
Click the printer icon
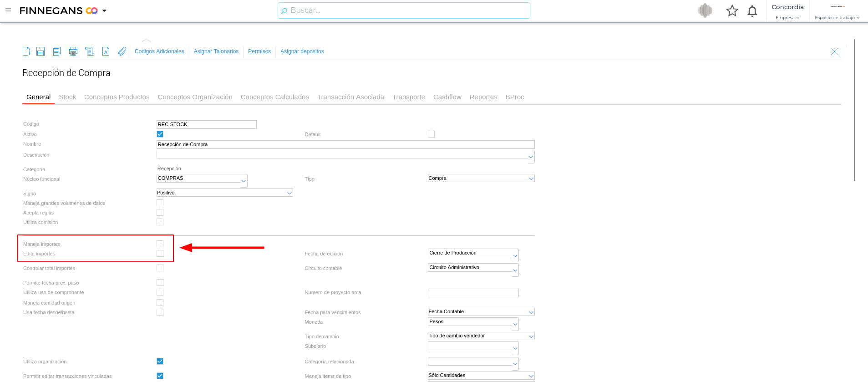tap(73, 51)
